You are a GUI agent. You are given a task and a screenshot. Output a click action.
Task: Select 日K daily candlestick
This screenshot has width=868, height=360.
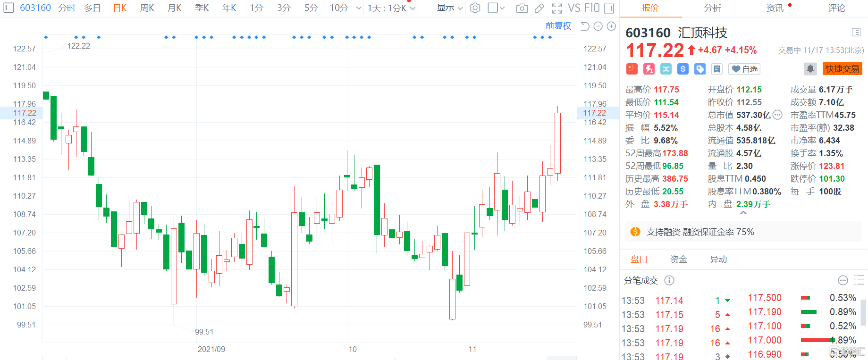click(120, 8)
